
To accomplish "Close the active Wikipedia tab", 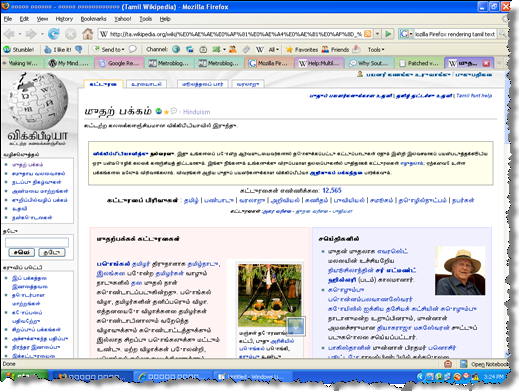I will click(x=486, y=63).
